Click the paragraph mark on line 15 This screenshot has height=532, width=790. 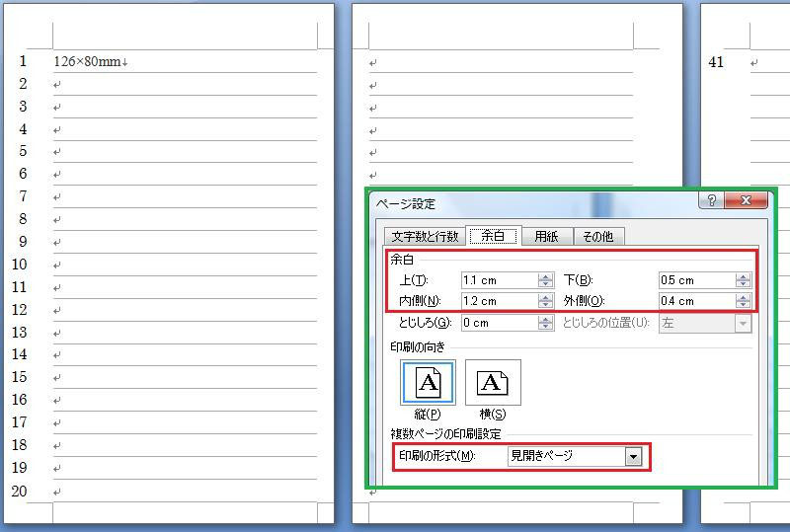coord(57,378)
